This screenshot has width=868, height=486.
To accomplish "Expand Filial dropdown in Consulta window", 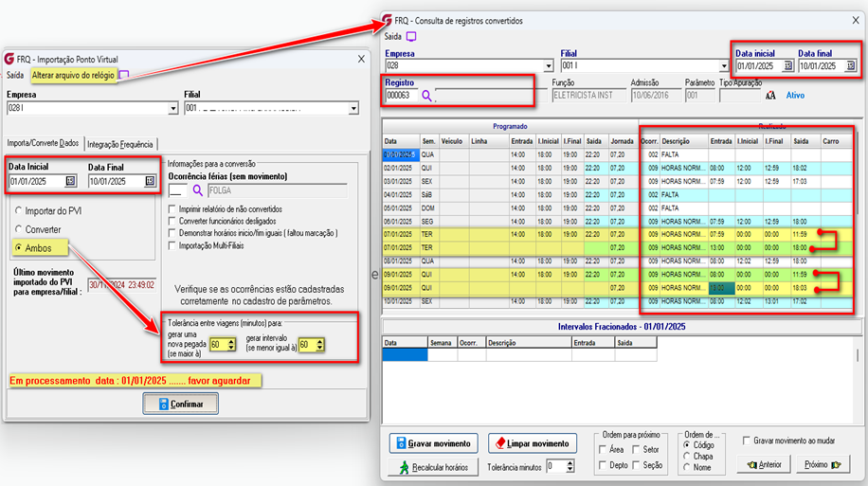I will 724,66.
